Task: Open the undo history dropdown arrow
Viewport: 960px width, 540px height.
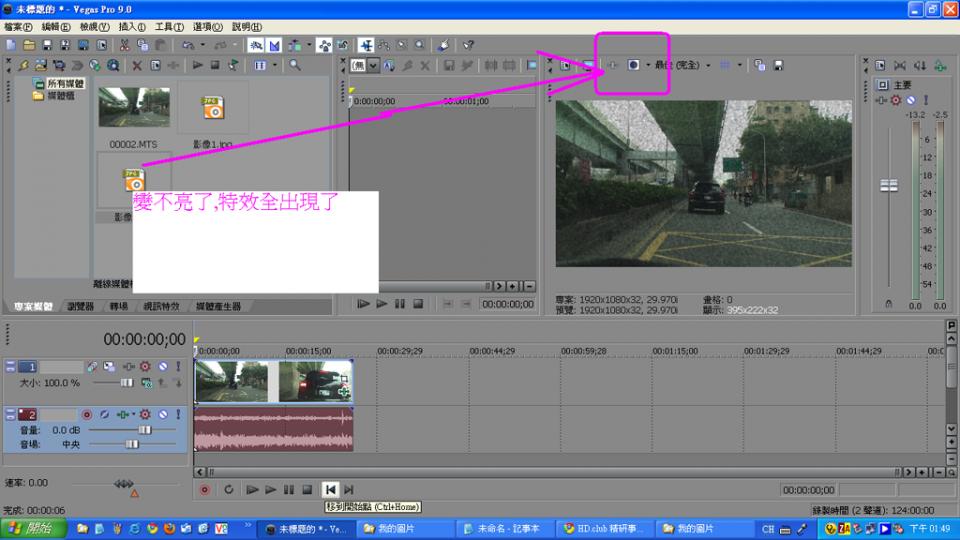Action: [203, 45]
